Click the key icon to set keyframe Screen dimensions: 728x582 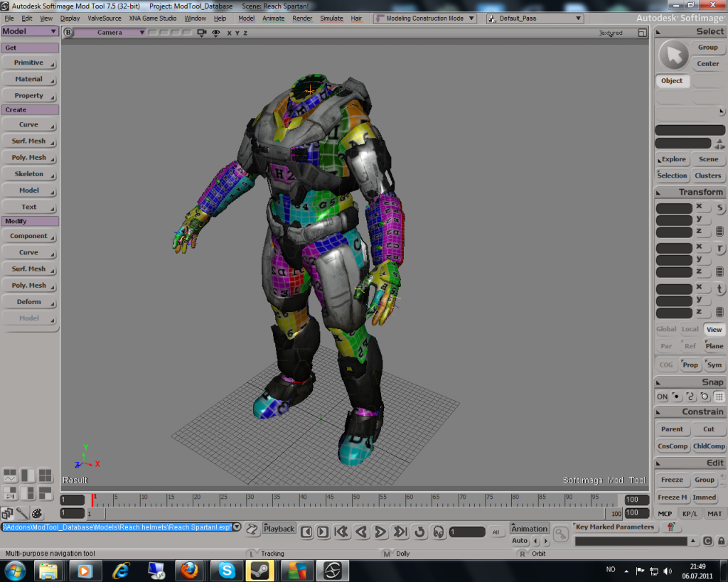click(x=561, y=534)
